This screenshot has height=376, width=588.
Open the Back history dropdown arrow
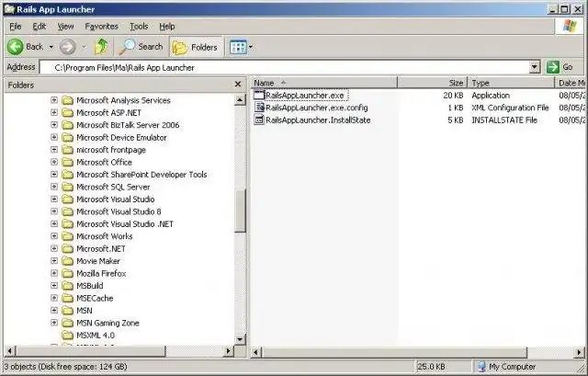(51, 47)
